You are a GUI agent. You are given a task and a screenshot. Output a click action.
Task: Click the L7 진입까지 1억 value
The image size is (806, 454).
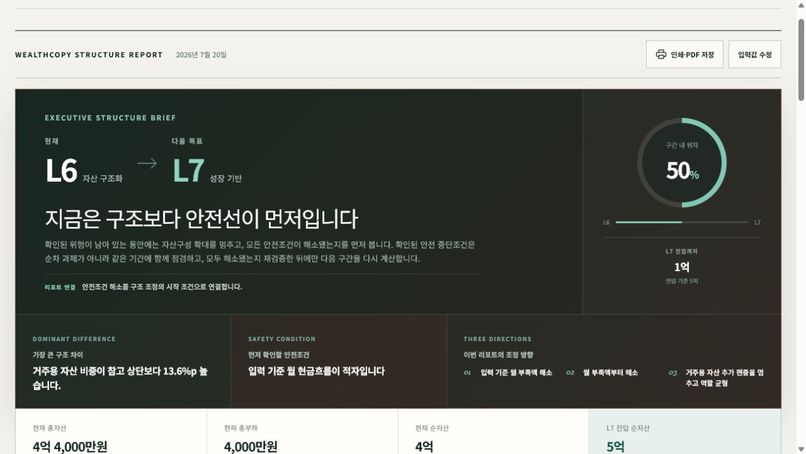point(682,267)
